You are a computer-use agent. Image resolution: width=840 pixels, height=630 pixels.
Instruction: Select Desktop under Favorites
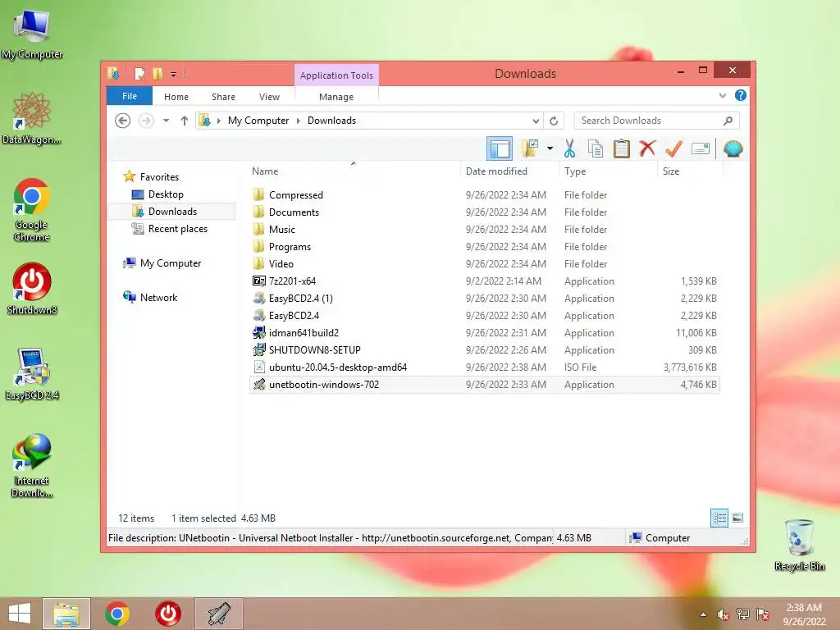coord(166,194)
